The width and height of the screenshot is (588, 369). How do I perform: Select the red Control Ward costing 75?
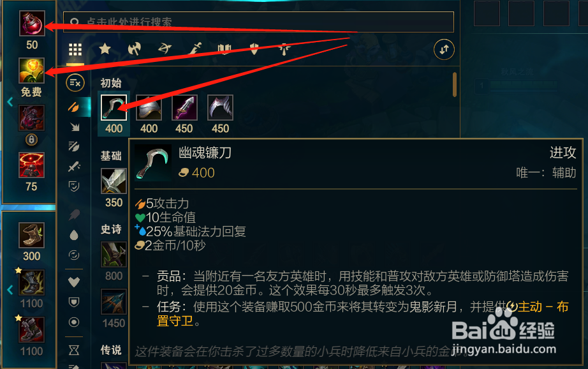point(32,165)
